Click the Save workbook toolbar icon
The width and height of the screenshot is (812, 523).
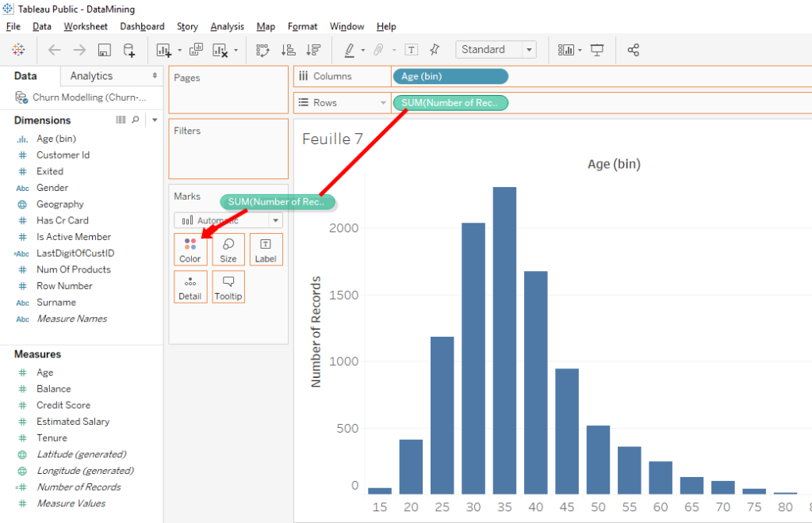tap(104, 49)
